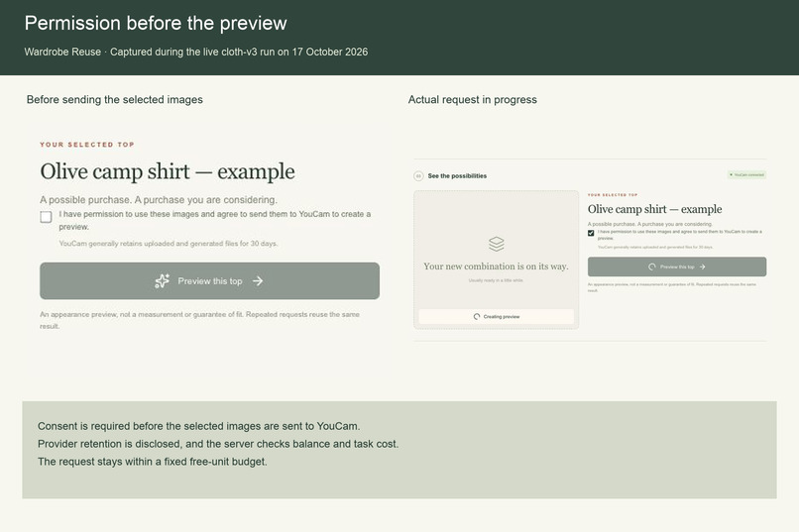Click the large 'Preview this top' label in left panel
This screenshot has width=799, height=532.
click(x=210, y=281)
